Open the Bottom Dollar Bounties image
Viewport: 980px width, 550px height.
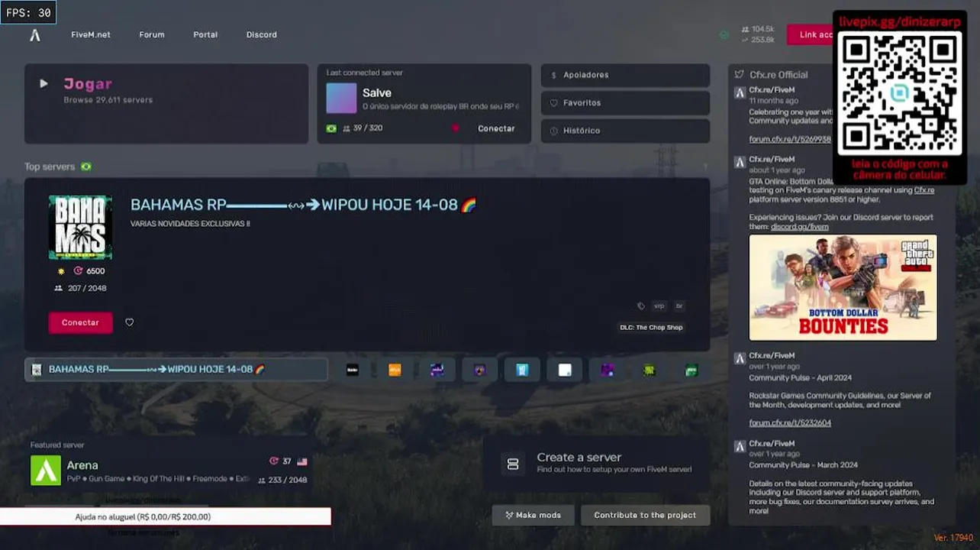coord(843,287)
